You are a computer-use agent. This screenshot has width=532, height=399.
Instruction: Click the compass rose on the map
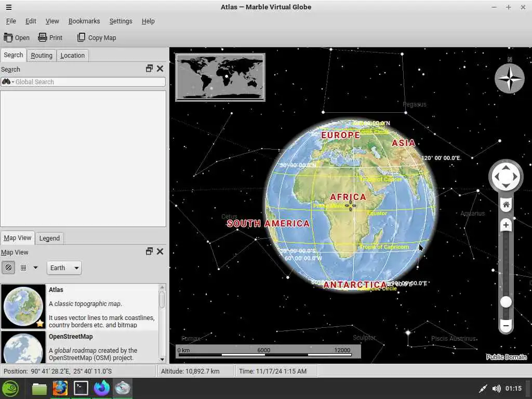tap(509, 78)
